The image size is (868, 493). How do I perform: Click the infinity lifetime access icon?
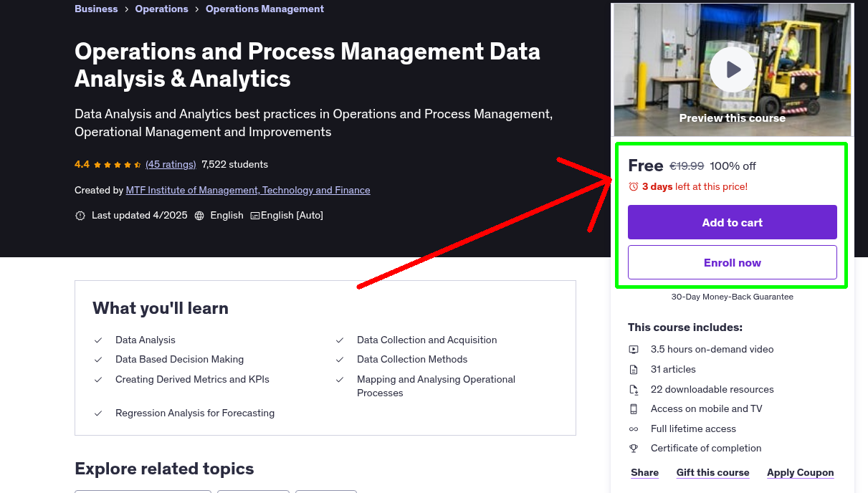pyautogui.click(x=634, y=429)
